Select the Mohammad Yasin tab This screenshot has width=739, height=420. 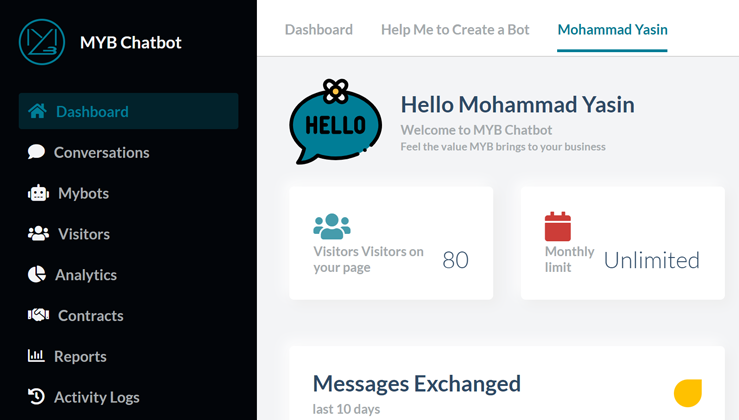tap(612, 29)
